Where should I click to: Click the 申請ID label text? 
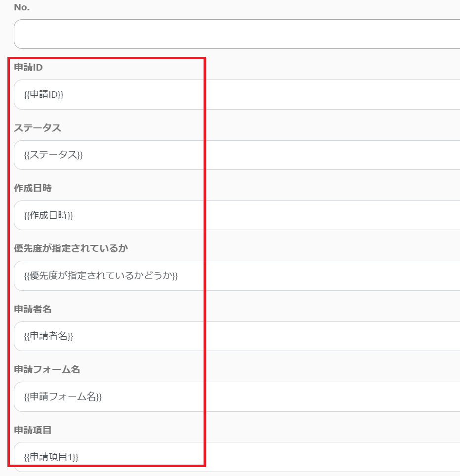point(28,67)
